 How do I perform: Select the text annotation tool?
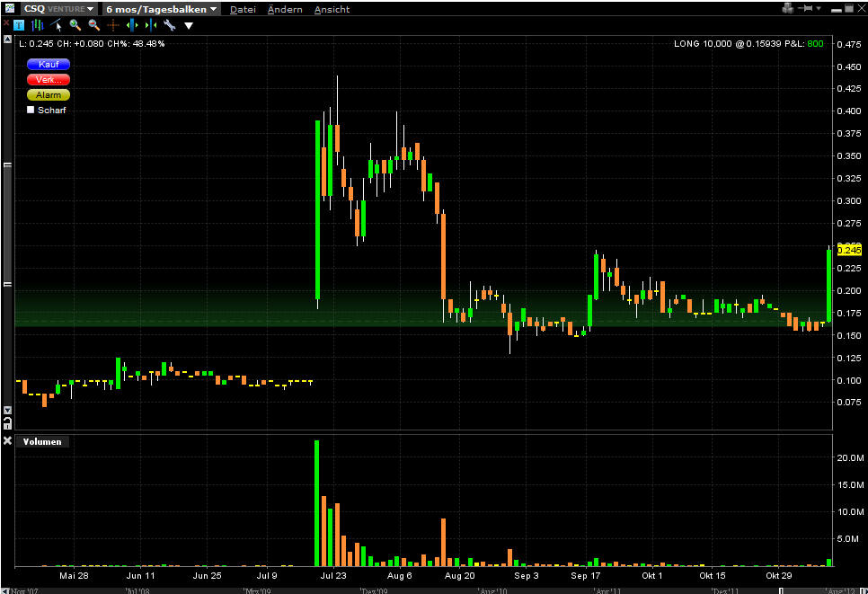[19, 25]
